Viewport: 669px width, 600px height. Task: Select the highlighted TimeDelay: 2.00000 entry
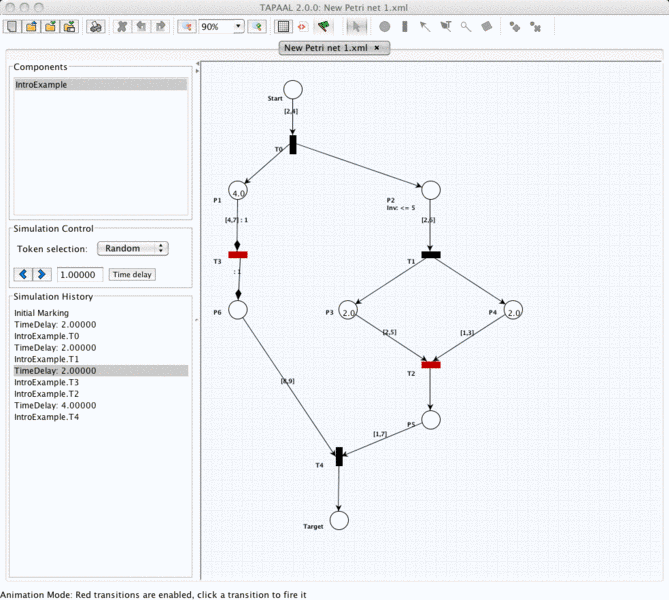pyautogui.click(x=101, y=370)
